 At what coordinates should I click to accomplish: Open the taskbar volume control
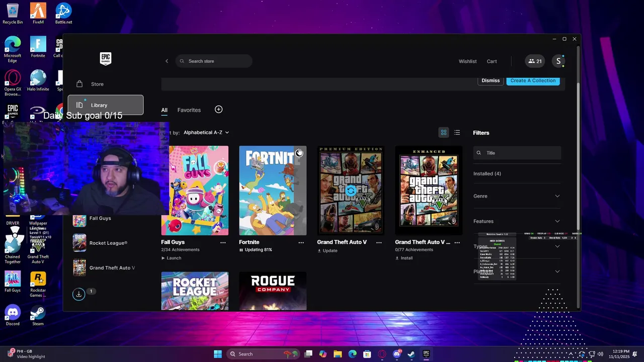(x=600, y=354)
